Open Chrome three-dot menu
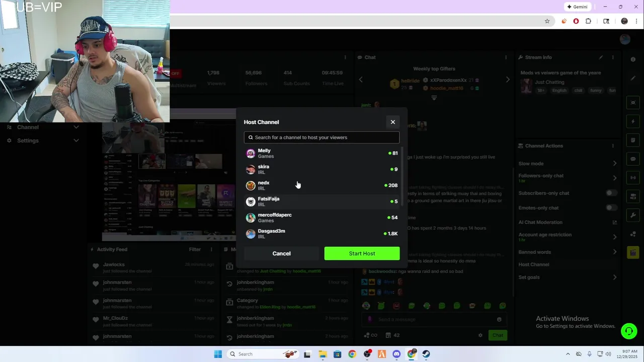Image resolution: width=644 pixels, height=362 pixels. pyautogui.click(x=636, y=21)
